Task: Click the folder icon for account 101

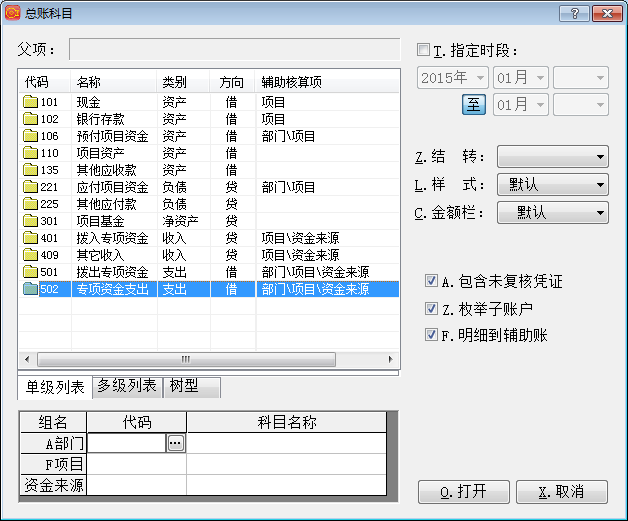Action: click(x=30, y=102)
